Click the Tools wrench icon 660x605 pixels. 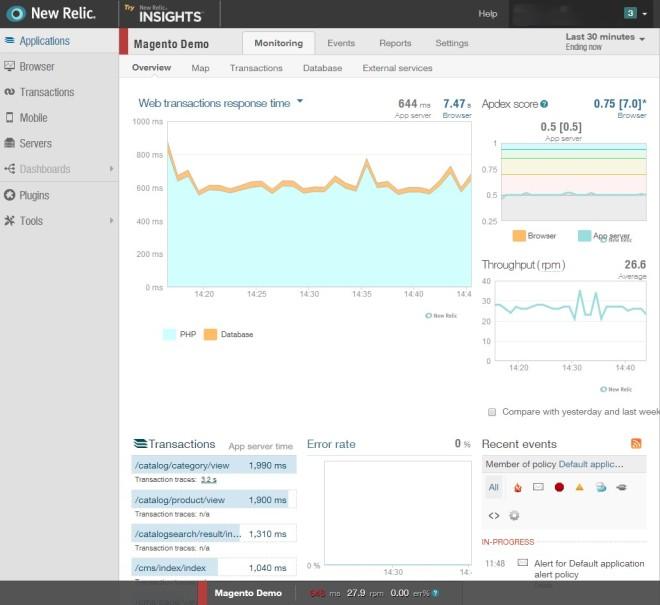[9, 221]
